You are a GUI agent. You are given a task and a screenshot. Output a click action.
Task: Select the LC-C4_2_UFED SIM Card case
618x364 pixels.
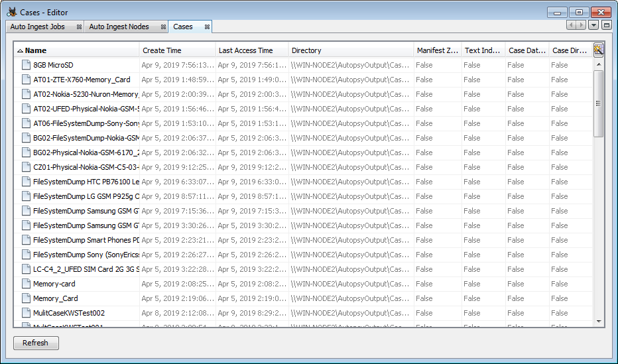click(x=86, y=269)
